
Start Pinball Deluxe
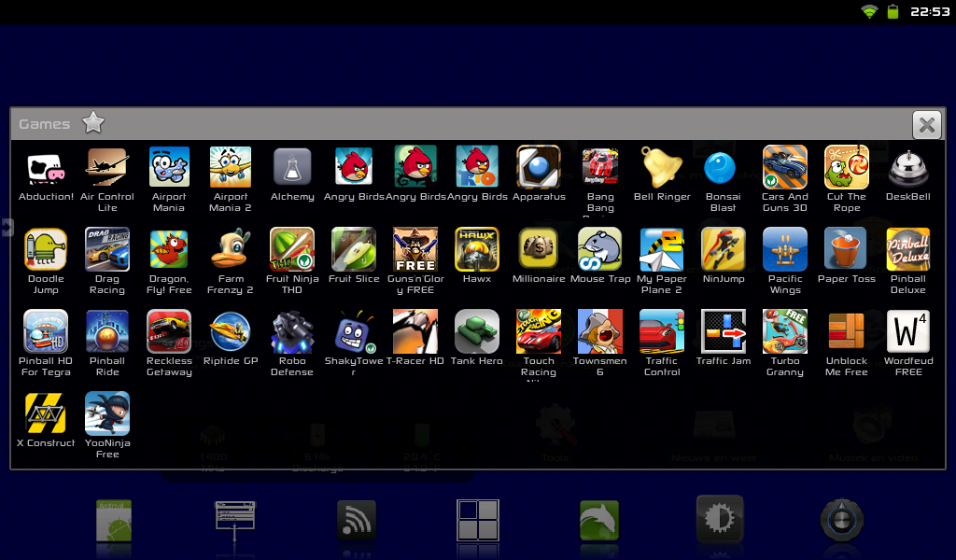point(907,249)
